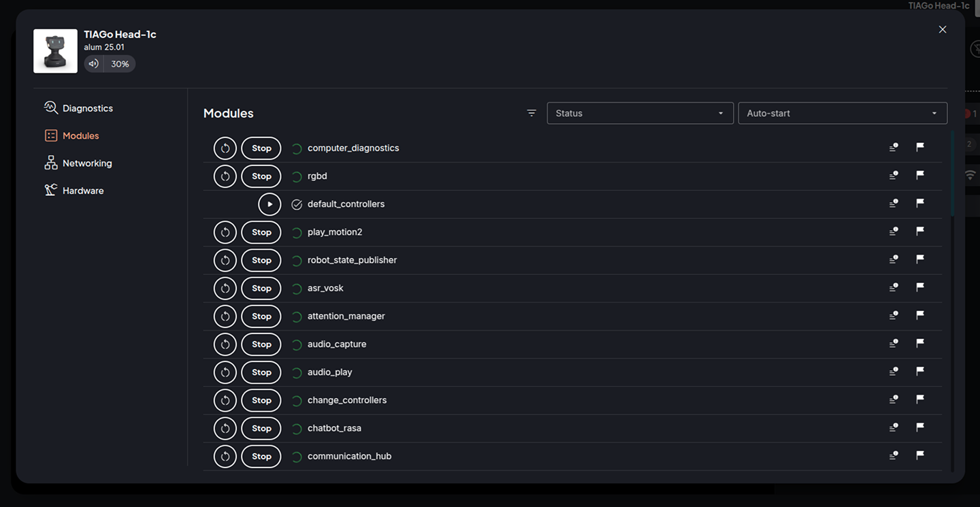Adjust the 30% volume control
Viewport: 980px width, 507px height.
(110, 63)
